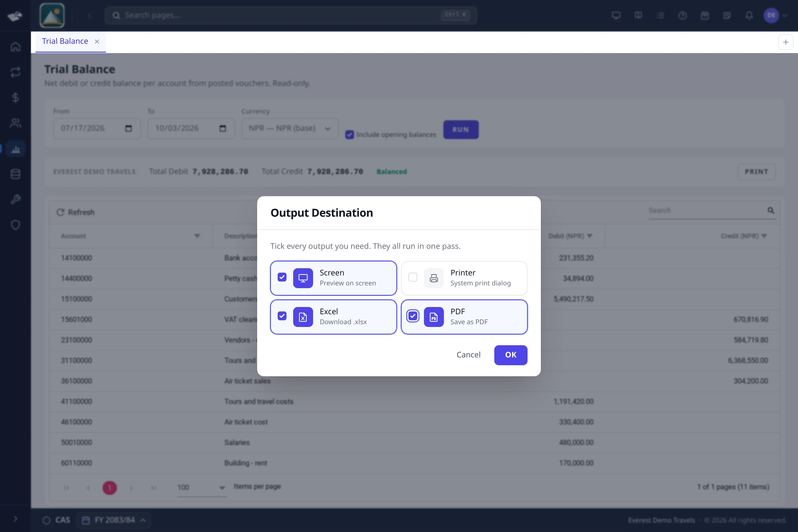
Task: Enable the Printer output checkbox
Action: click(413, 277)
